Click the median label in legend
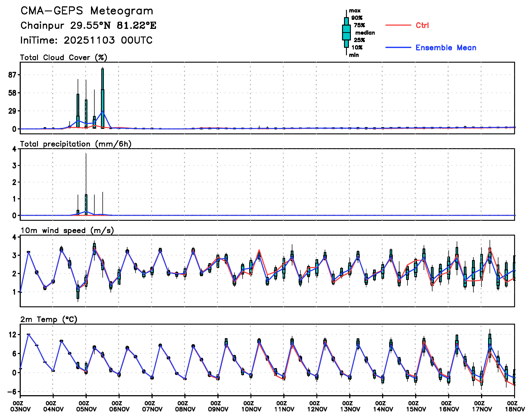 (x=365, y=33)
